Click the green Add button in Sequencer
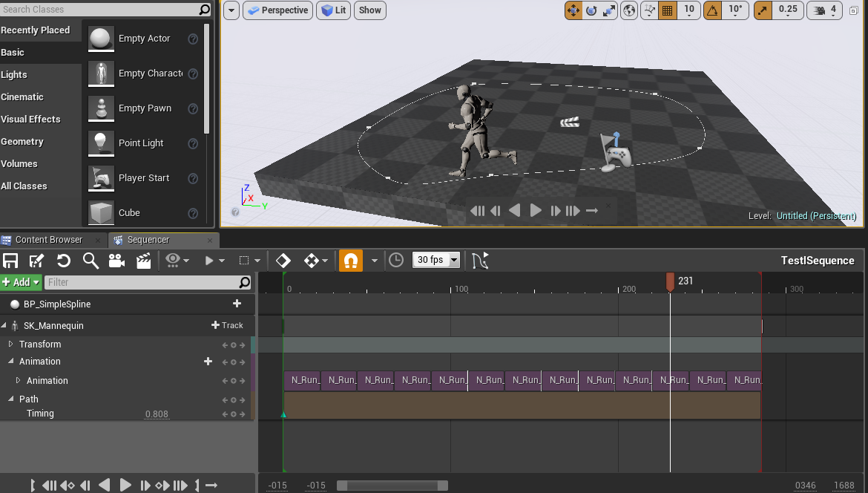This screenshot has height=493, width=868. 19,282
